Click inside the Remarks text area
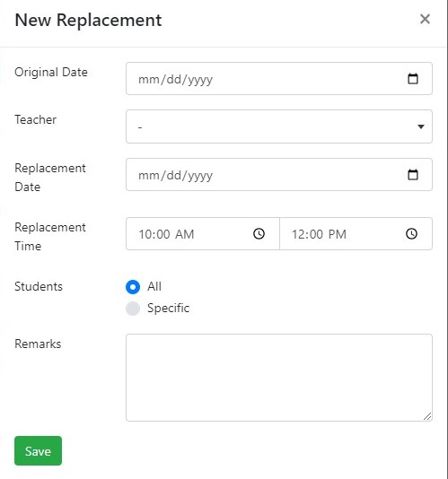The width and height of the screenshot is (448, 479). click(x=279, y=378)
